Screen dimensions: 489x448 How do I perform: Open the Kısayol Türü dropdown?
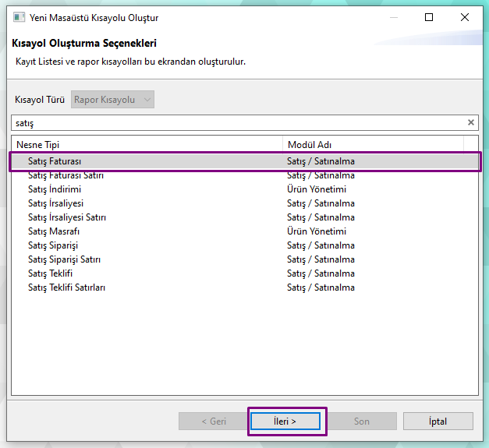(113, 100)
